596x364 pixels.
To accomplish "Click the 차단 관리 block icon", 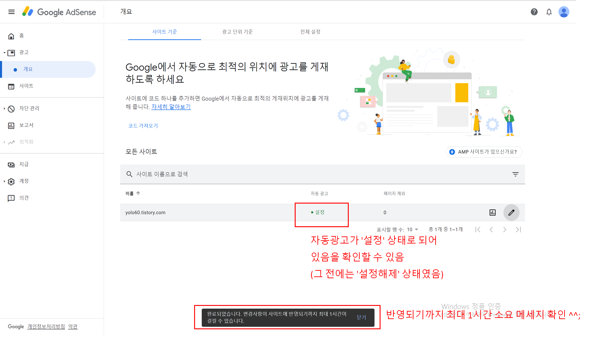I will coord(11,109).
